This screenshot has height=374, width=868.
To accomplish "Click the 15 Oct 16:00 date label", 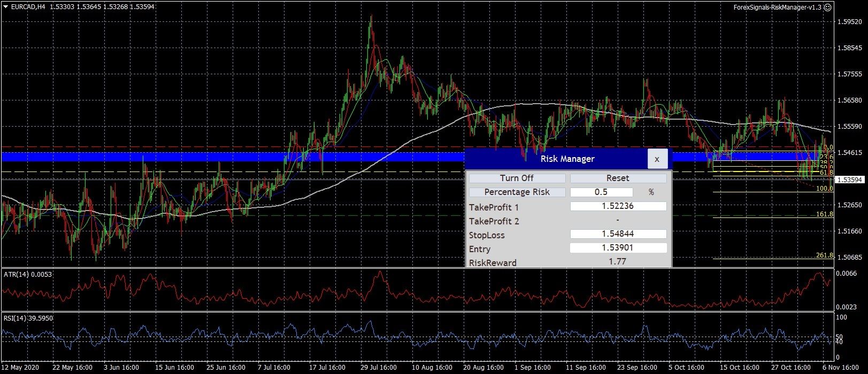I will pyautogui.click(x=740, y=368).
